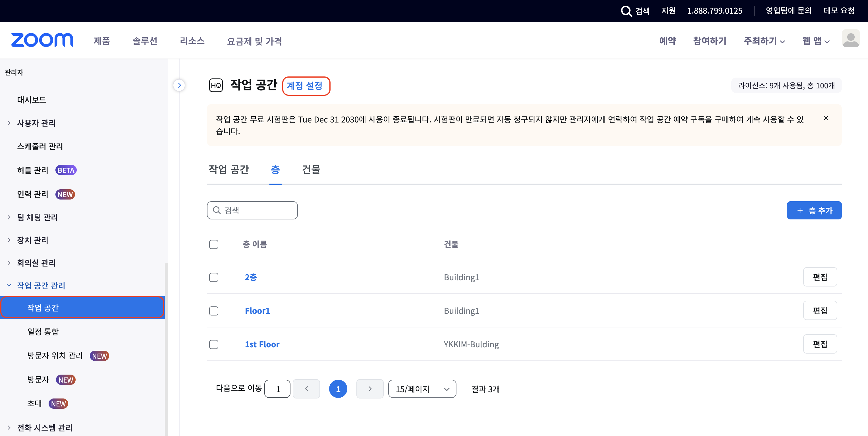Viewport: 868px width, 436px height.
Task: Expand 팀 채팅 관리 in sidebar
Action: coord(9,217)
